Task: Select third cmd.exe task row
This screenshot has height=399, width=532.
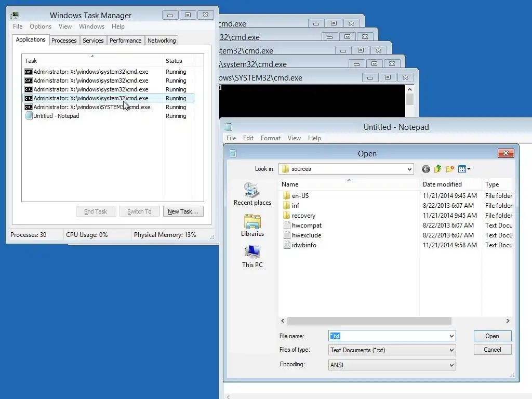Action: (108, 89)
